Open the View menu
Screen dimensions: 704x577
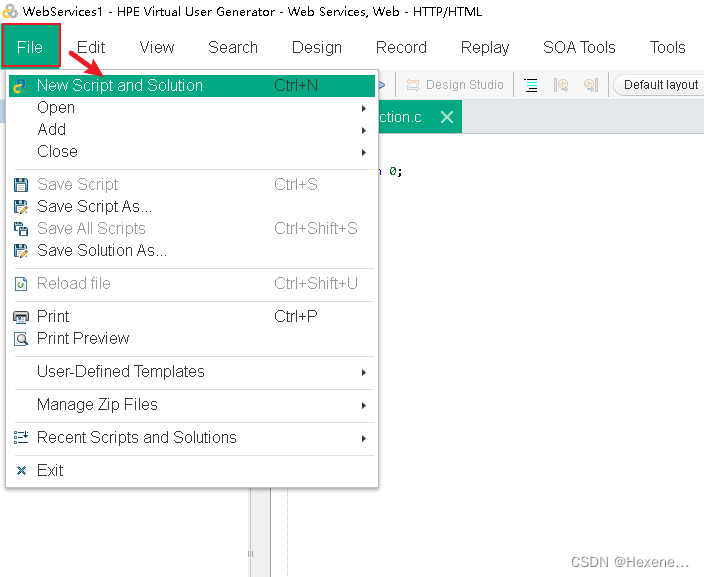[x=157, y=47]
